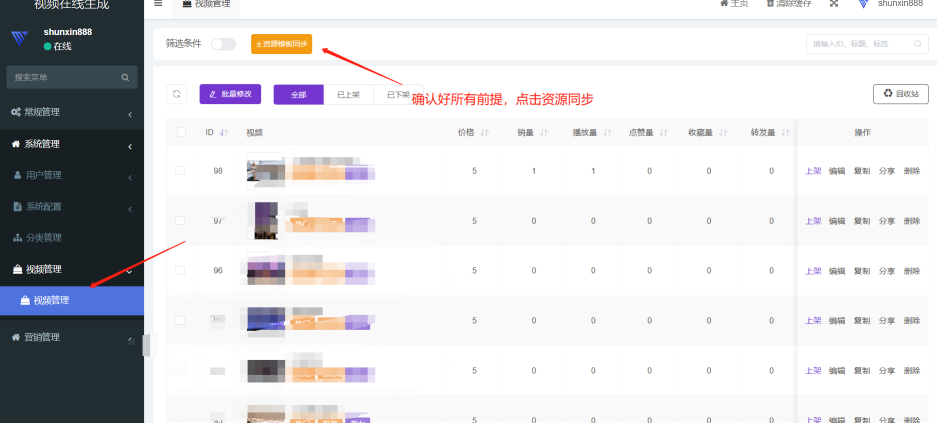Expand the 常规管理 sidebar menu

(x=72, y=112)
